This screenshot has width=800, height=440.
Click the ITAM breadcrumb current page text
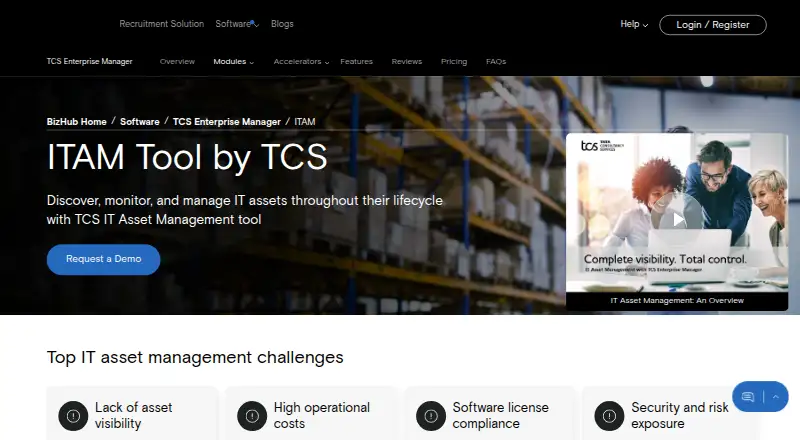(x=305, y=121)
